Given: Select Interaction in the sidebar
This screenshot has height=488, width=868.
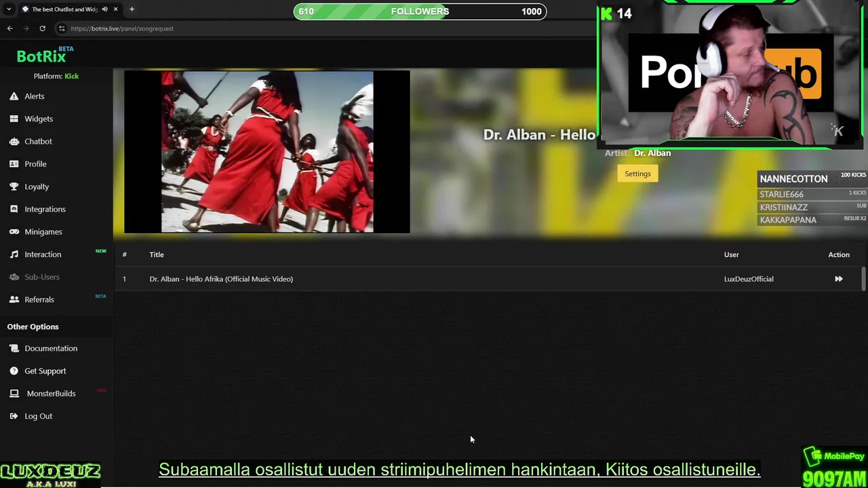Looking at the screenshot, I should 43,254.
